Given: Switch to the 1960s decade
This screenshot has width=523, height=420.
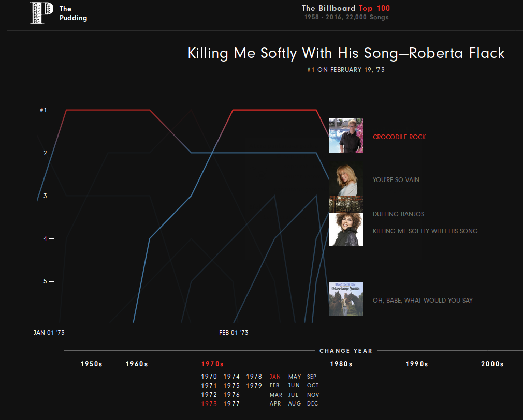Looking at the screenshot, I should coord(137,364).
